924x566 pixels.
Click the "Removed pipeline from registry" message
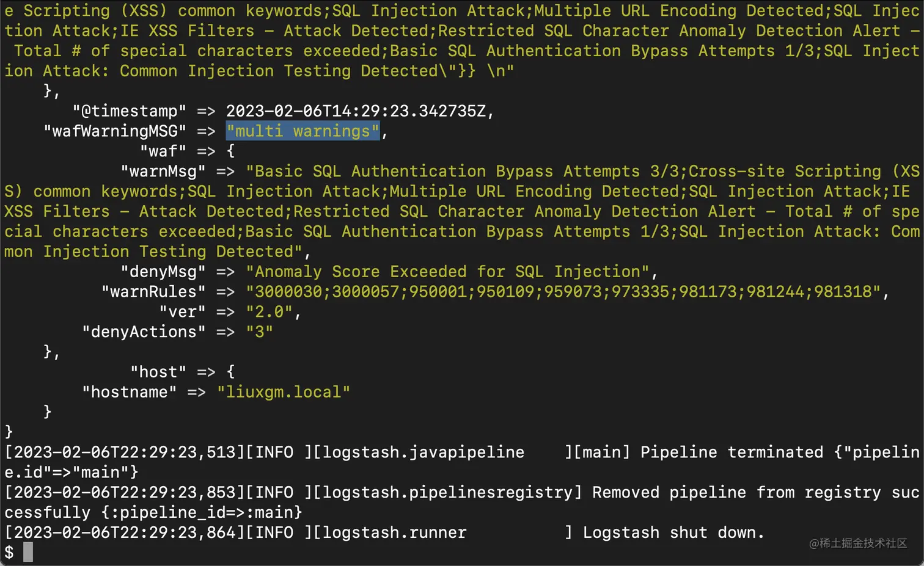pos(736,493)
